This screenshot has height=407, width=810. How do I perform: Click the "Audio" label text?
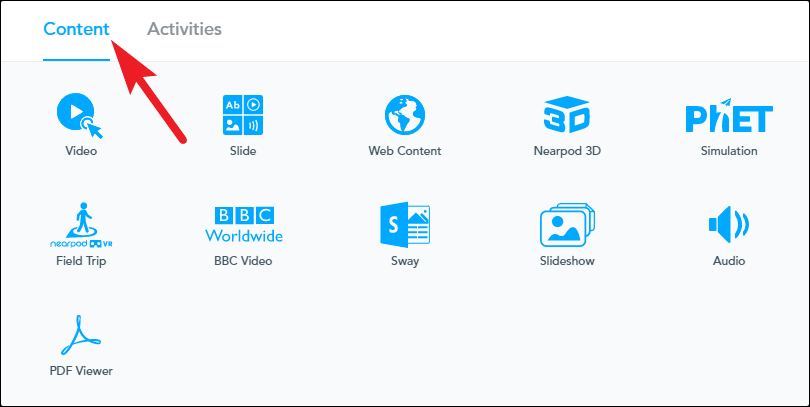[729, 261]
